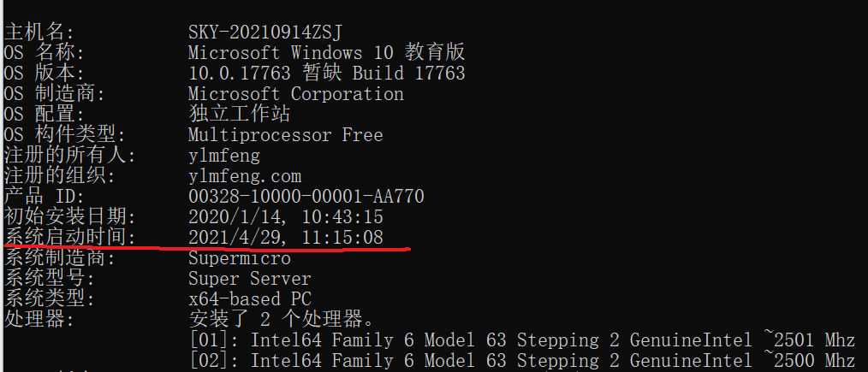
Task: Click processor [01] line with 2501 Mhz
Action: coord(522,340)
